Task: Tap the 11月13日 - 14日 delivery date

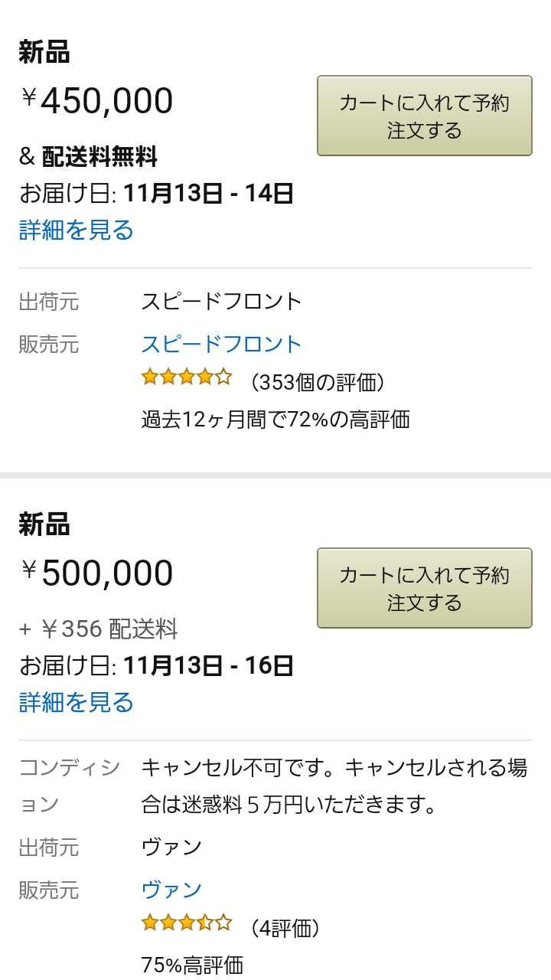Action: click(208, 194)
